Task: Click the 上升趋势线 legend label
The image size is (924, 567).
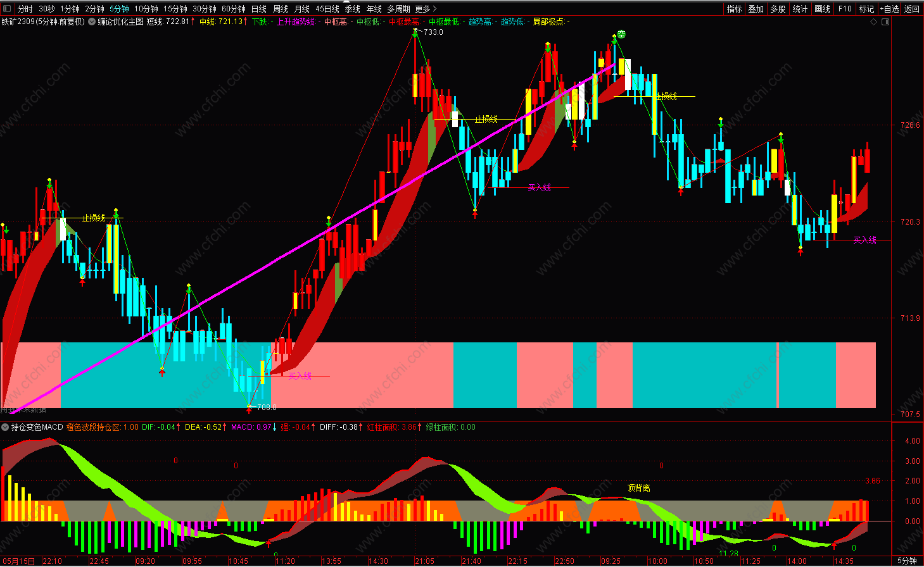Action: click(297, 22)
